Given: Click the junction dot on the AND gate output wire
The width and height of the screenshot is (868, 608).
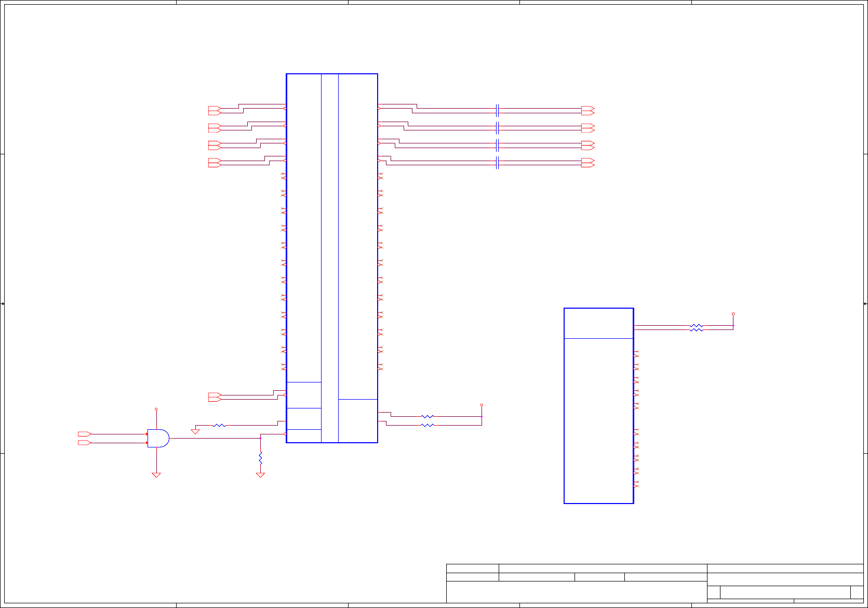Looking at the screenshot, I should tap(260, 438).
